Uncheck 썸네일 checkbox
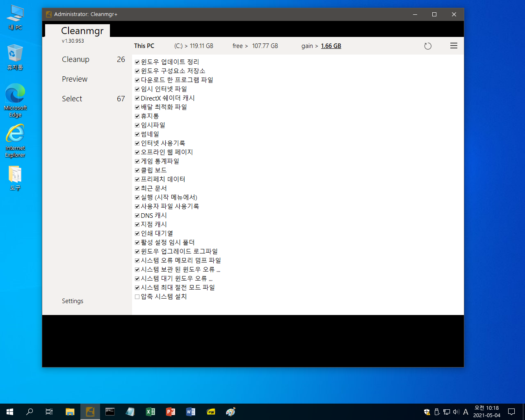 pyautogui.click(x=137, y=135)
